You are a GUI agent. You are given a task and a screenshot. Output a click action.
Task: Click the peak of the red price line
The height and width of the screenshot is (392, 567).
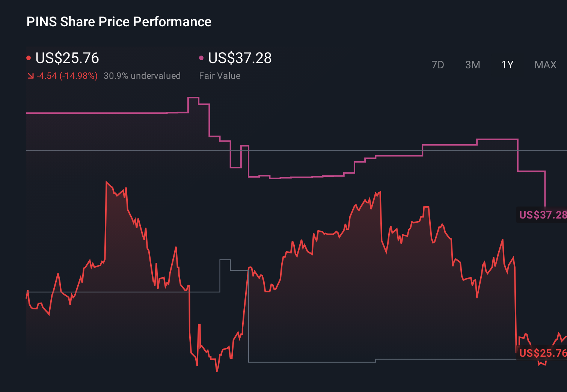tap(106, 181)
